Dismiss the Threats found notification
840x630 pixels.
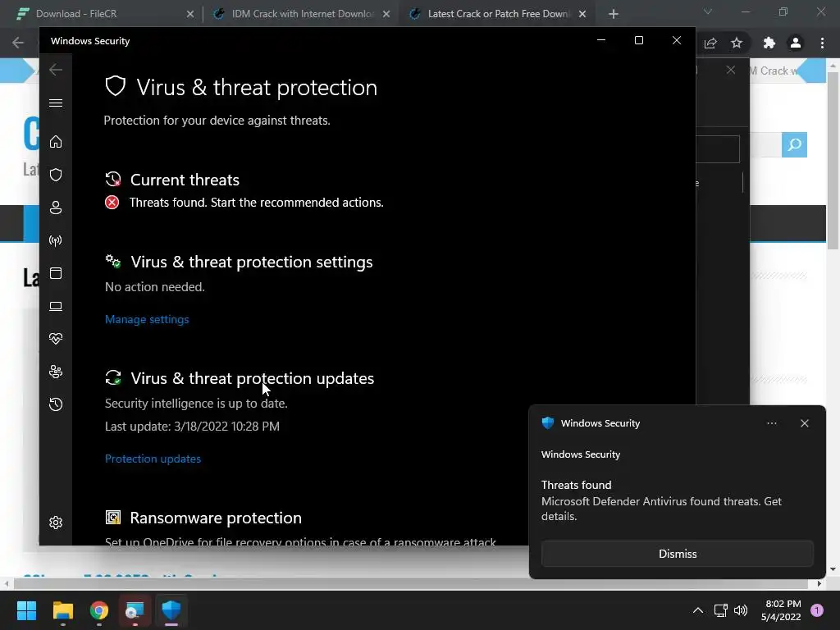click(677, 554)
